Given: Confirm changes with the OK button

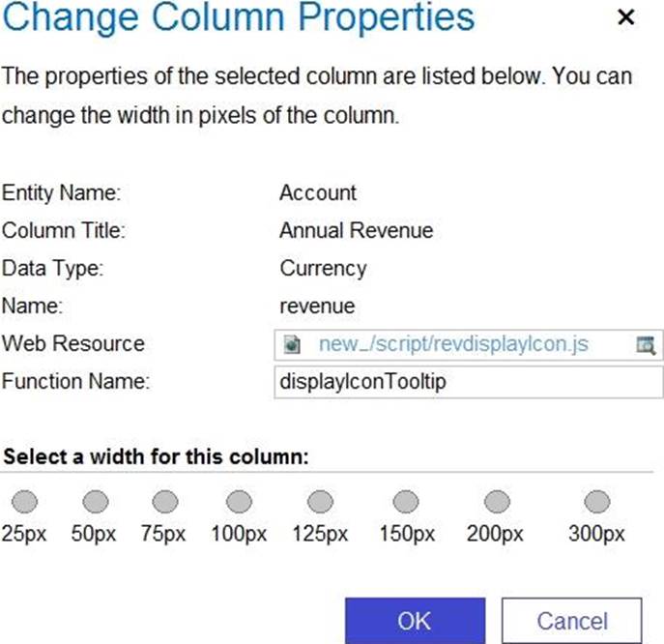Looking at the screenshot, I should tap(415, 620).
